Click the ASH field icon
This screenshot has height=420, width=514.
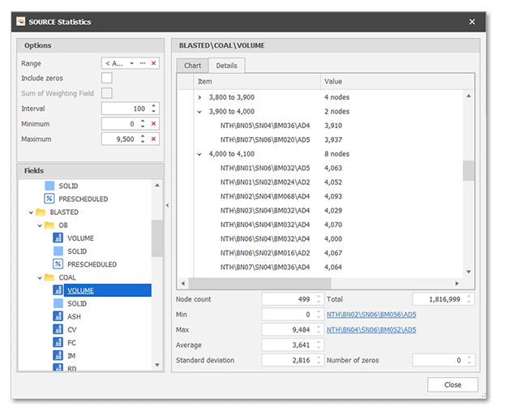pos(58,316)
